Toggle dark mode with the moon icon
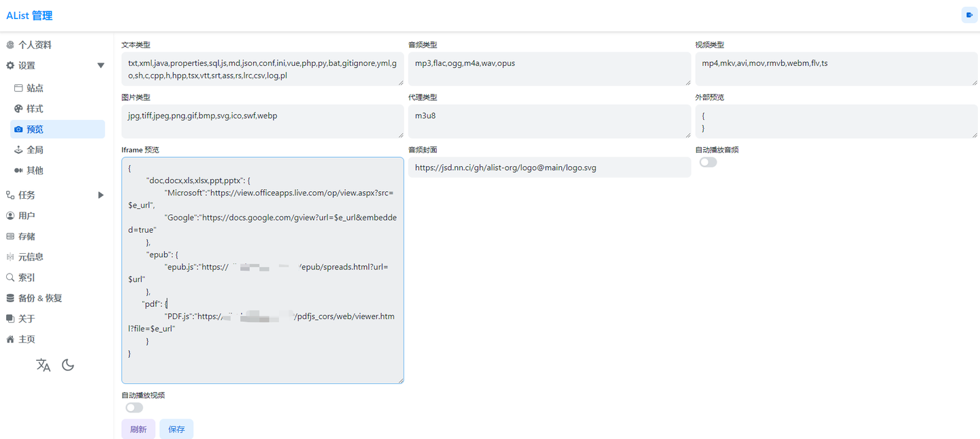The width and height of the screenshot is (980, 439). point(68,365)
